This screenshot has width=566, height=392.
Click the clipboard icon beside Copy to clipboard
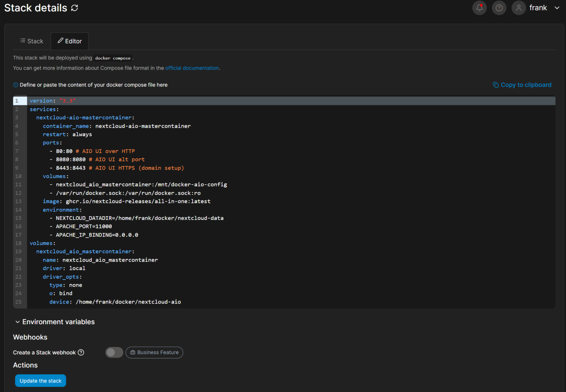[x=496, y=85]
